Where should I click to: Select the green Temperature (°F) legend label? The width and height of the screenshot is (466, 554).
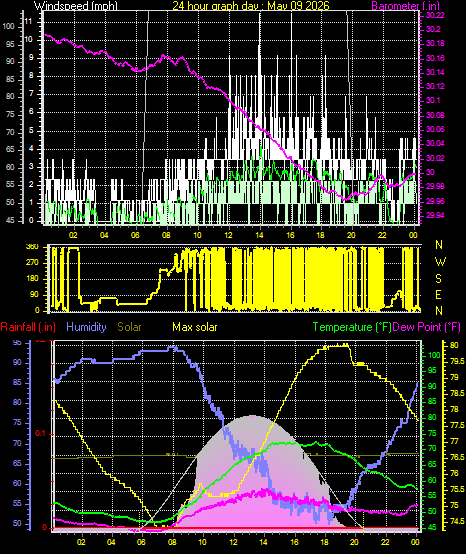click(352, 327)
